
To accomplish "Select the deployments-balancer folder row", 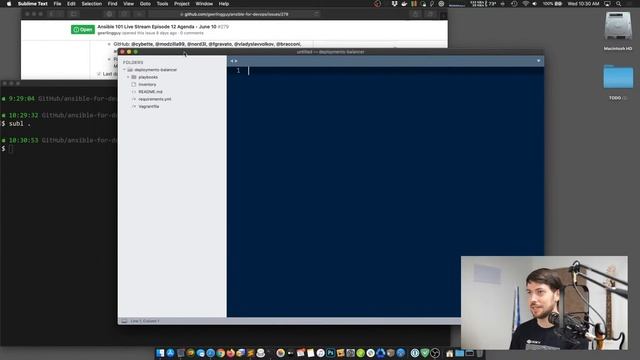I will click(172, 70).
